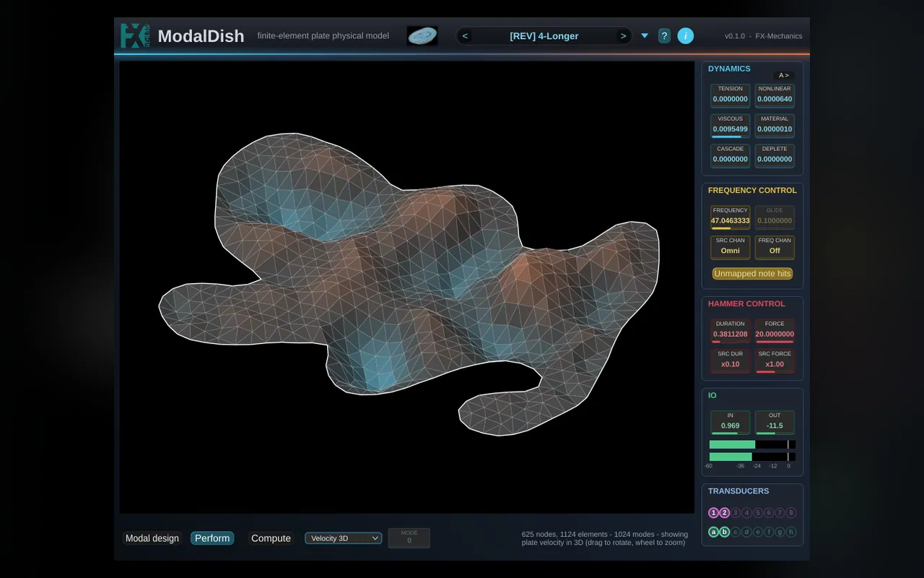The width and height of the screenshot is (924, 578).
Task: Switch to the Modal design tab
Action: 152,538
